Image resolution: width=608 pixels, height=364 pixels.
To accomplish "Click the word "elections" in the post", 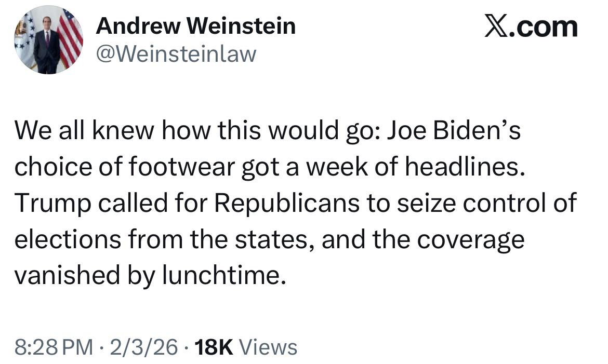I will (61, 239).
